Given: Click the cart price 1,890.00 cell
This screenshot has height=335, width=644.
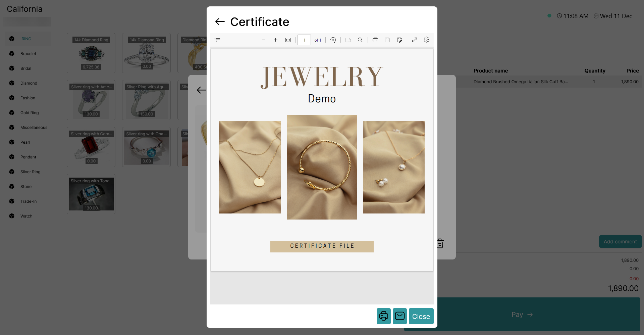Looking at the screenshot, I should pos(630,82).
